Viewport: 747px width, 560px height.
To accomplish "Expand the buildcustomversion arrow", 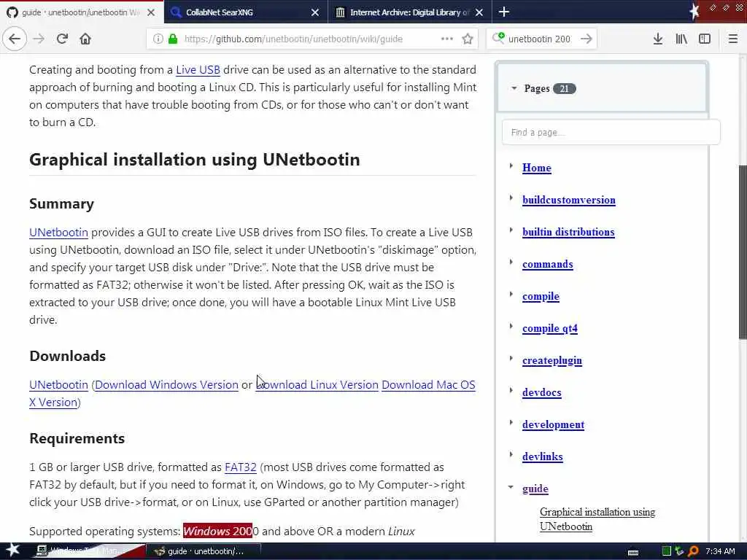I will click(511, 198).
